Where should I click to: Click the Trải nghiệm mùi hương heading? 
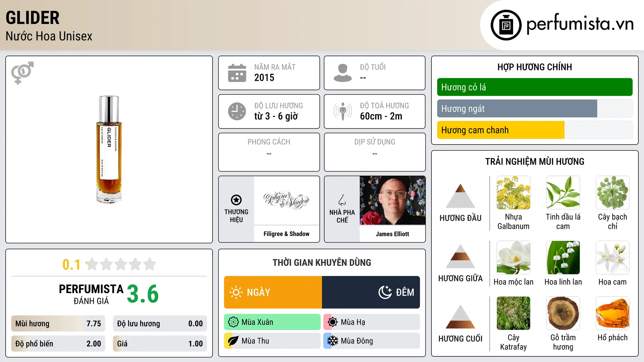[535, 162]
